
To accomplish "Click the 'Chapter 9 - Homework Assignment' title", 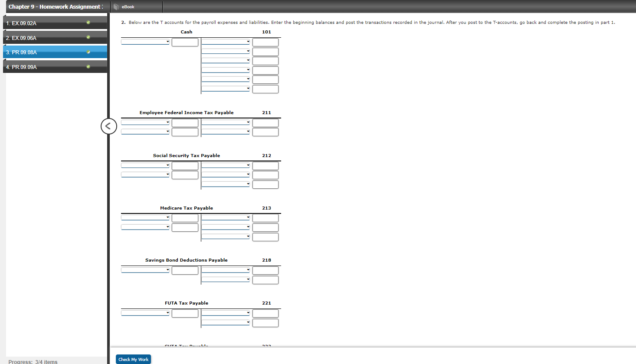I will [x=56, y=7].
